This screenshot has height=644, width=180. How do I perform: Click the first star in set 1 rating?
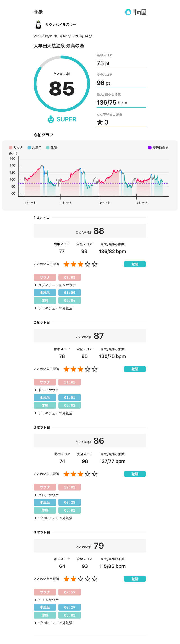click(66, 264)
